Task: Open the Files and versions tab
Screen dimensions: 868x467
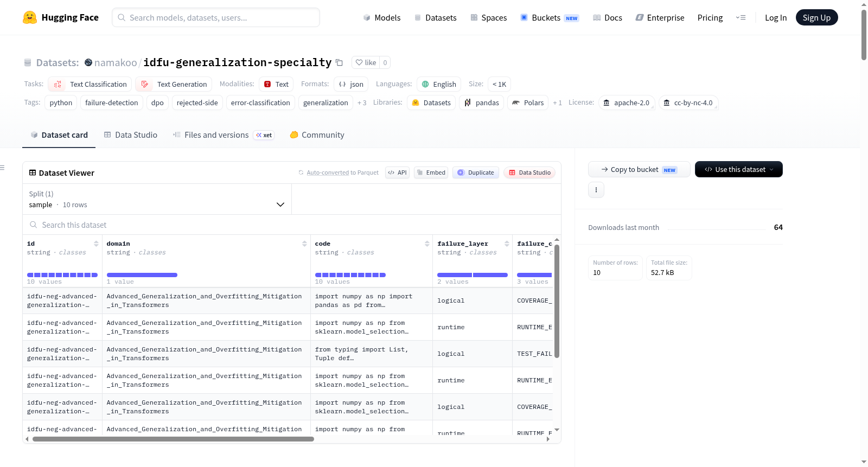Action: 224,135
